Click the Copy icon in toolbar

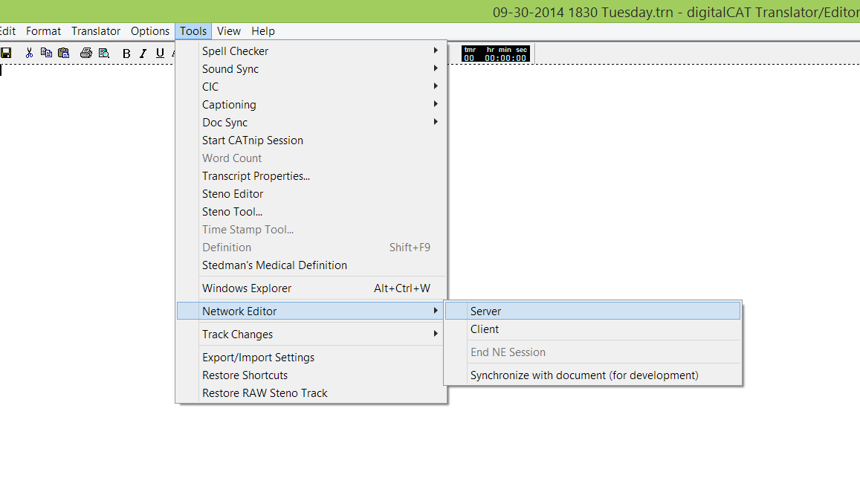[46, 53]
